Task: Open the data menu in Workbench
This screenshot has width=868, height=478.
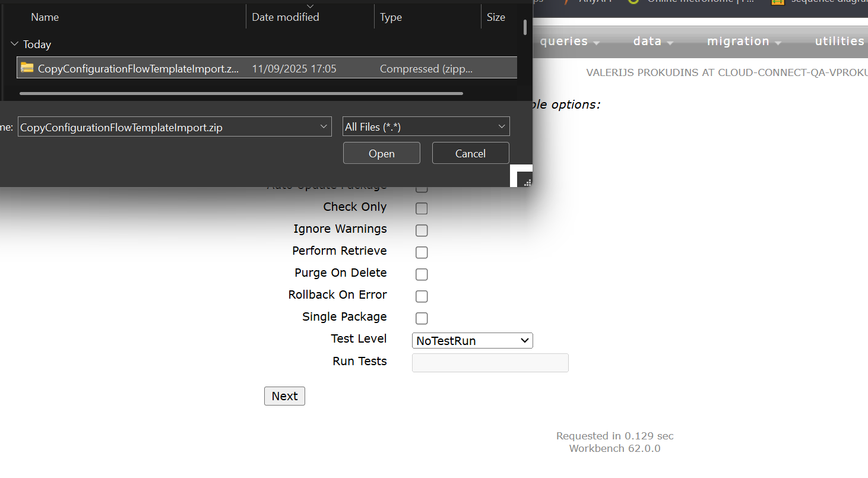Action: point(653,42)
